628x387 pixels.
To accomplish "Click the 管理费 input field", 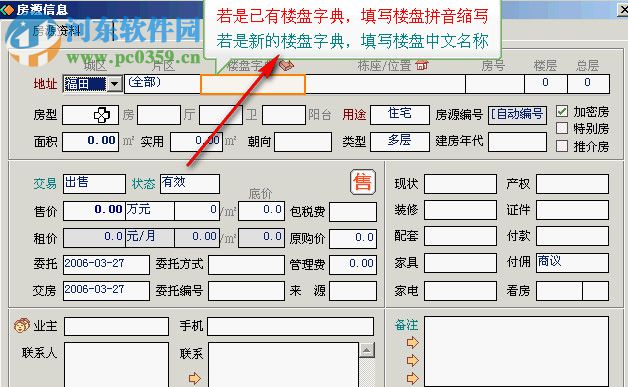I will 353,265.
